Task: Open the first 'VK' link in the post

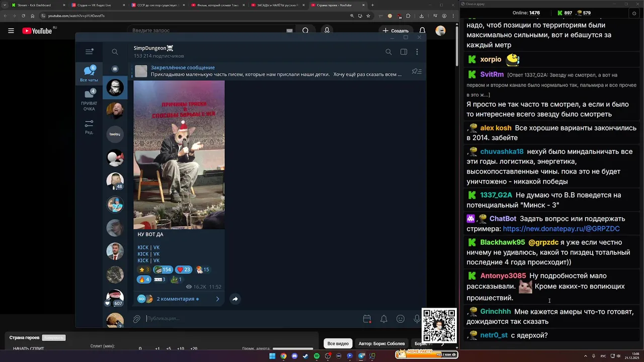Action: [x=156, y=247]
